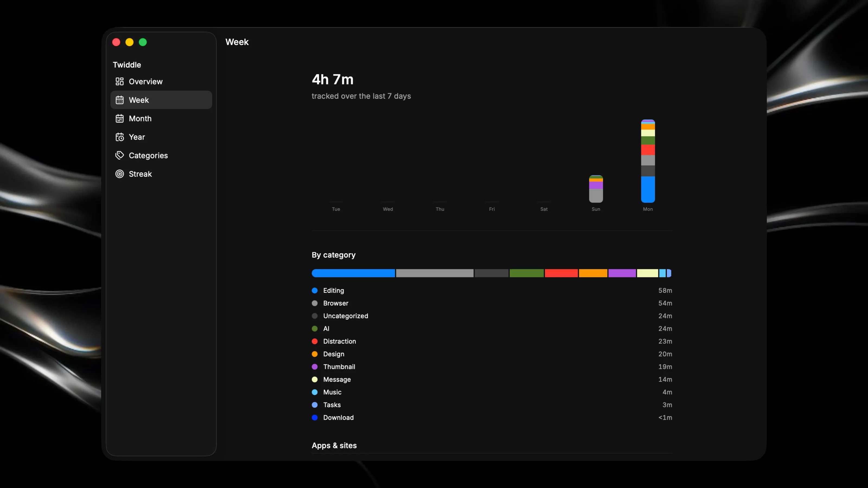Click the Sat day label on chart
This screenshot has width=868, height=488.
click(544, 209)
